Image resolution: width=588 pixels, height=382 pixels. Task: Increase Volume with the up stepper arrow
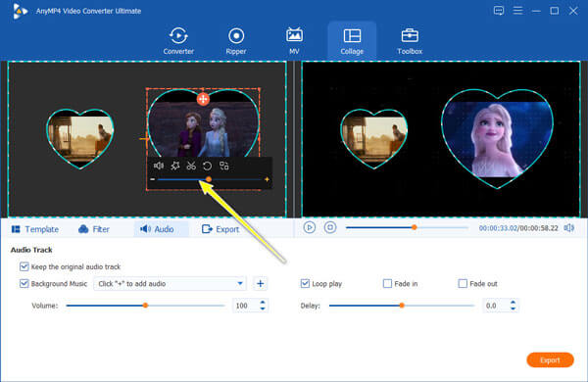[x=263, y=302]
